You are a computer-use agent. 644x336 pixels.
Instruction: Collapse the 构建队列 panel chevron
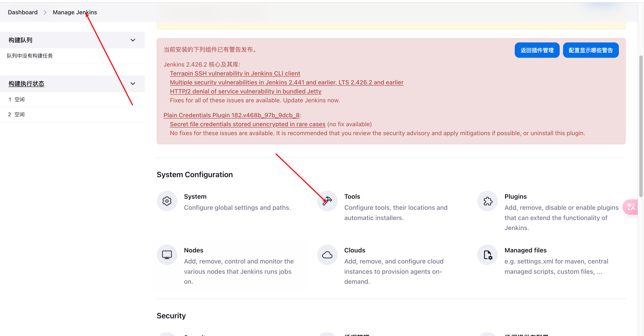pyautogui.click(x=133, y=40)
